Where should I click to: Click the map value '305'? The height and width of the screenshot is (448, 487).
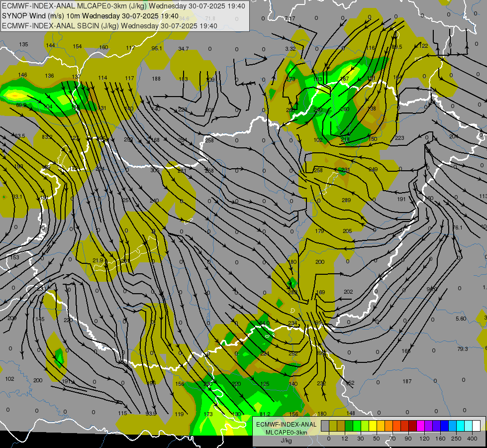(155, 170)
